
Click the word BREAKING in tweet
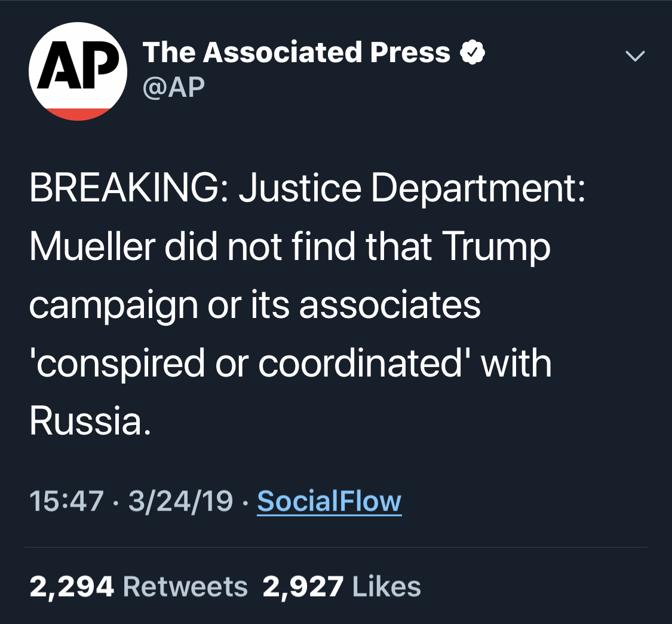[x=124, y=188]
